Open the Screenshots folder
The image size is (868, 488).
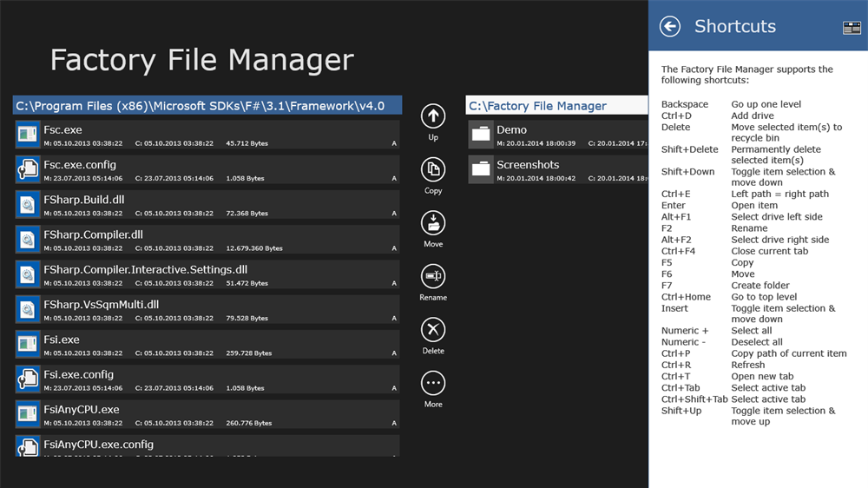click(x=556, y=169)
